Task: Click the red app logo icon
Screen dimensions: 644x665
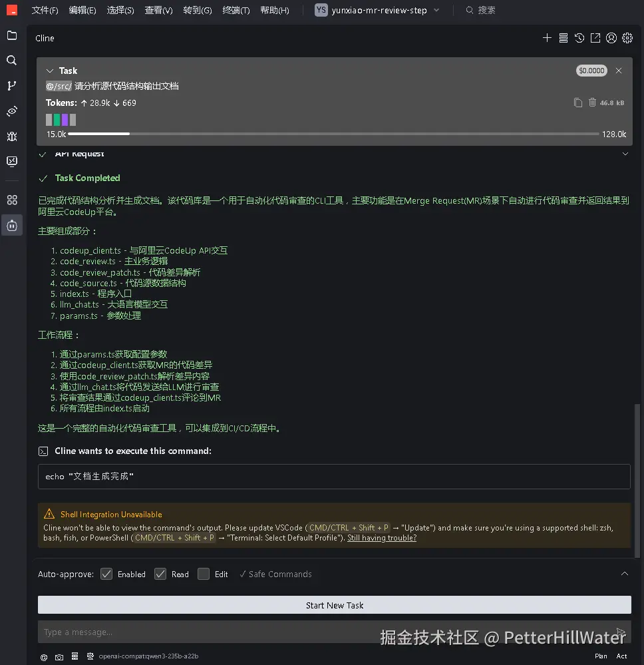Action: [12, 10]
